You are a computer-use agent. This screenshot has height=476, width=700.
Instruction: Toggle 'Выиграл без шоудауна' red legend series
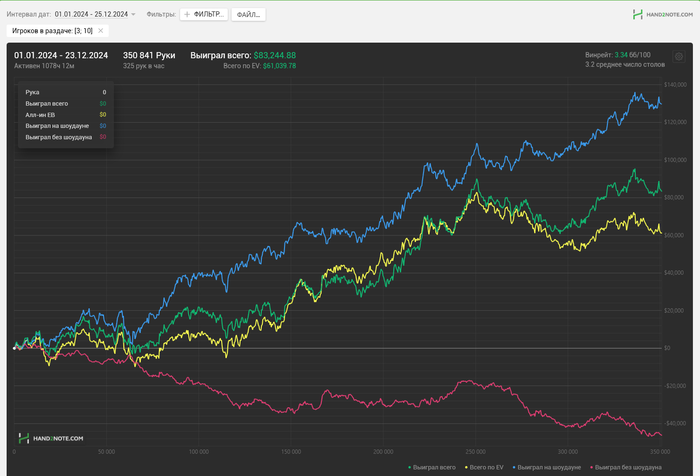pyautogui.click(x=625, y=467)
